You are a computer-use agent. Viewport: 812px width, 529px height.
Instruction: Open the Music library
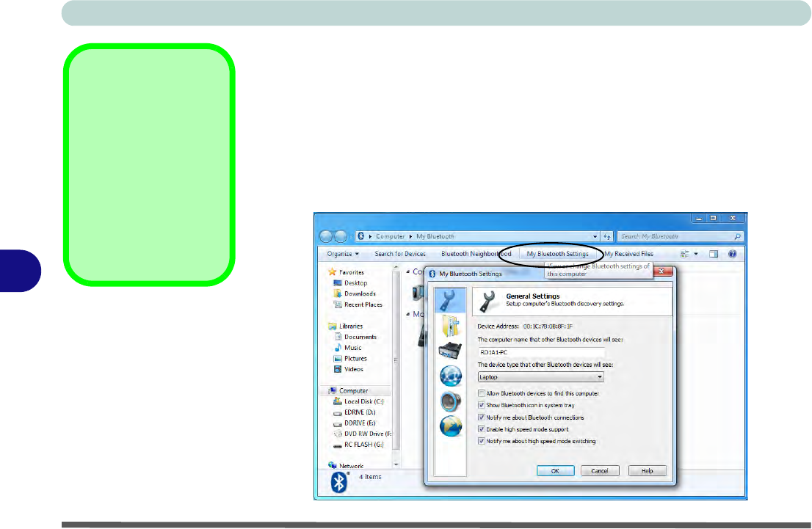[x=347, y=348]
